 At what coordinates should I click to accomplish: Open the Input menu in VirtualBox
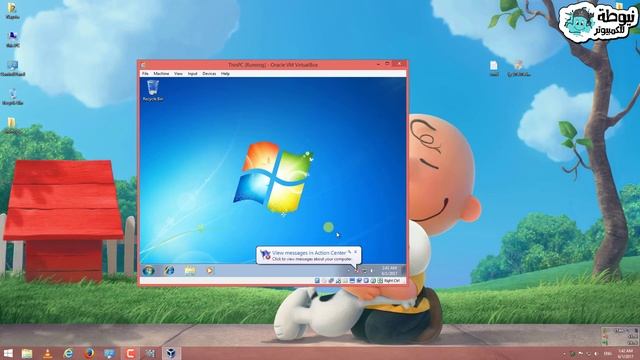tap(192, 73)
